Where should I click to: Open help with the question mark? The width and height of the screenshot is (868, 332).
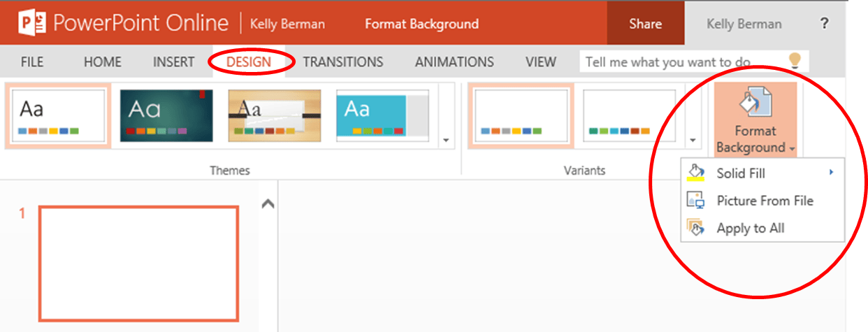point(824,24)
